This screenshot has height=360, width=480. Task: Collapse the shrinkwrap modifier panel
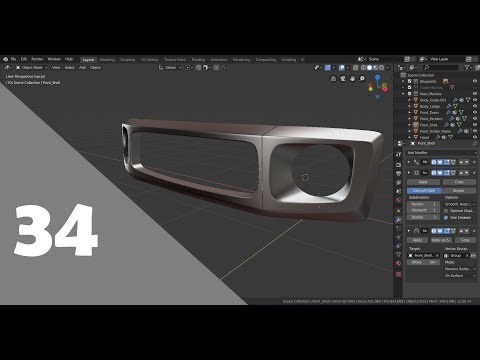[409, 231]
